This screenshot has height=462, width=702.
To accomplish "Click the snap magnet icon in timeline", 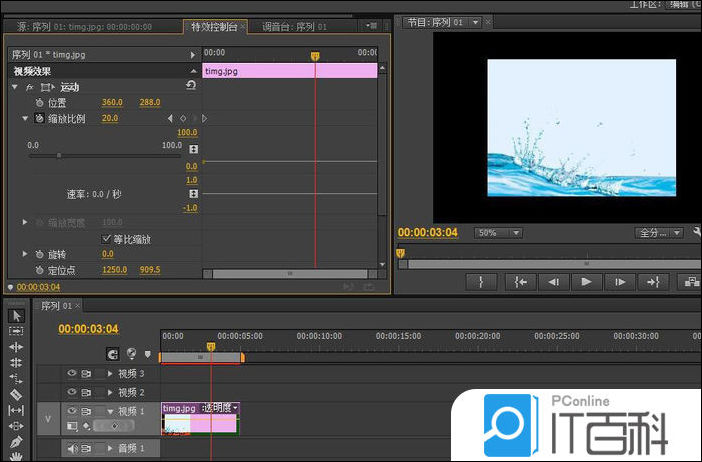I will (113, 353).
